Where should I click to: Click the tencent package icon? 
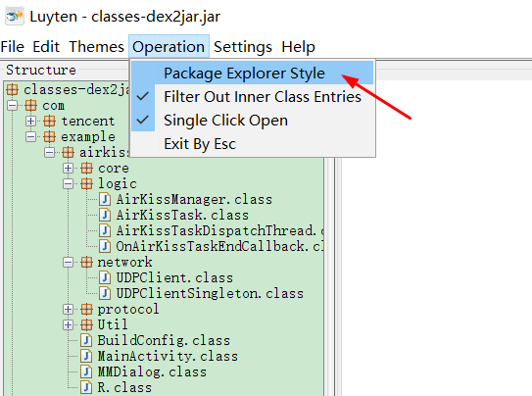click(x=50, y=122)
